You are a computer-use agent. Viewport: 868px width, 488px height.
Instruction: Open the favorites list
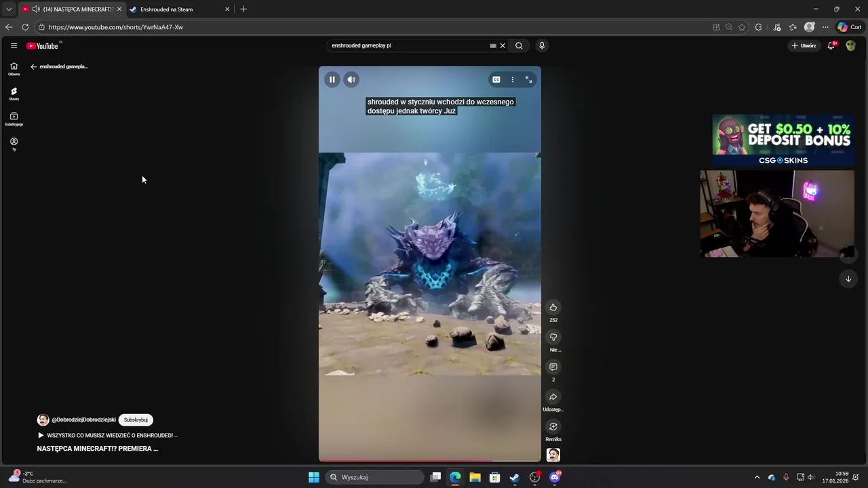point(793,27)
